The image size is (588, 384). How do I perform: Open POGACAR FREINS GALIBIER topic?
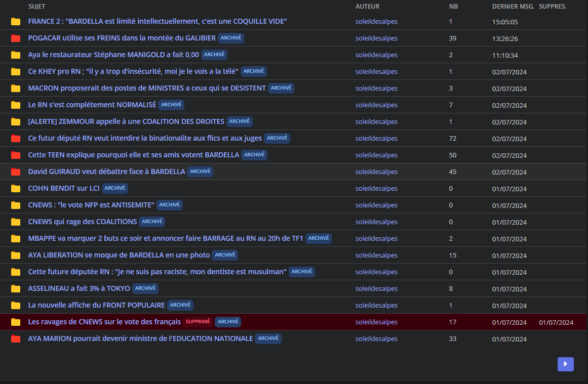122,38
